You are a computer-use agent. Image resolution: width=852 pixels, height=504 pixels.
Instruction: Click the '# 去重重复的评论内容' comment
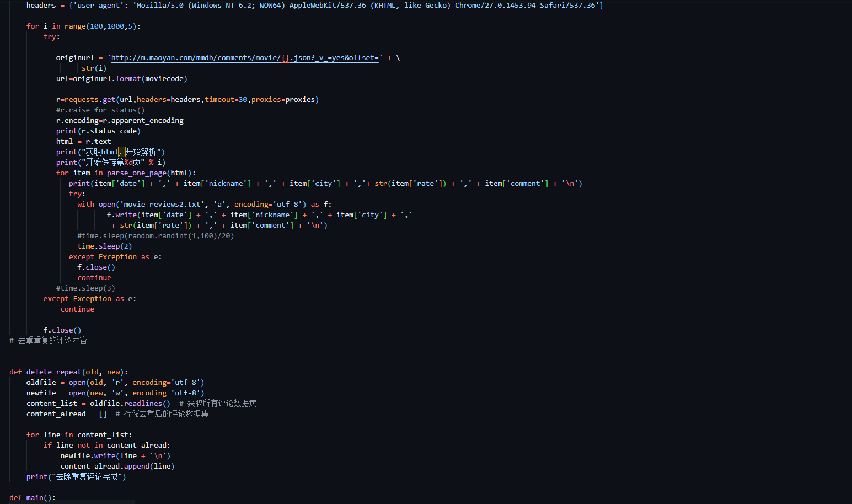click(49, 341)
